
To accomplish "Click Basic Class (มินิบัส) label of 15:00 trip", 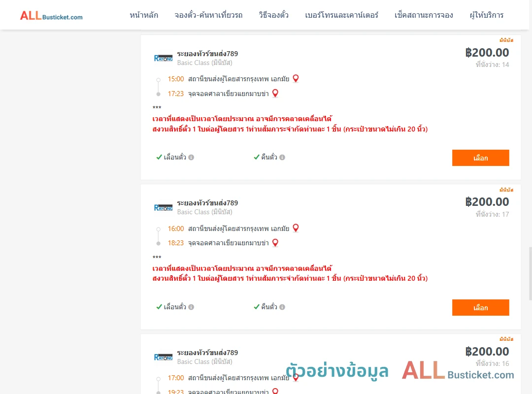I will tap(204, 63).
